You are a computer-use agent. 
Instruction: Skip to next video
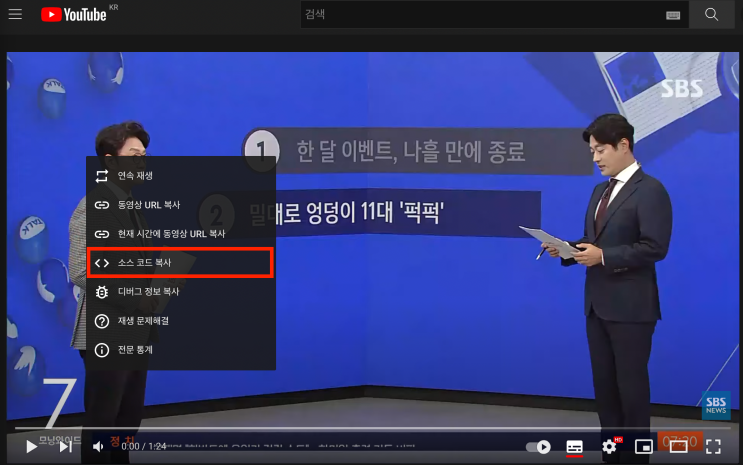[65, 447]
